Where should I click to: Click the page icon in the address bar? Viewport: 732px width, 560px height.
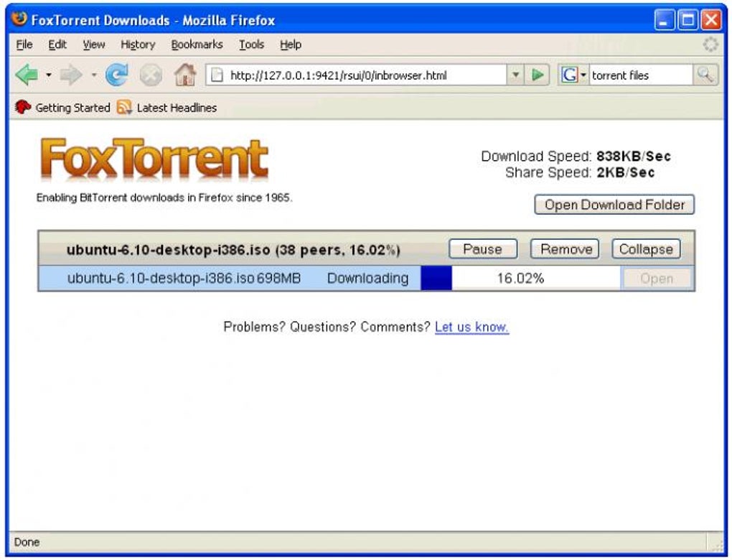click(x=217, y=75)
